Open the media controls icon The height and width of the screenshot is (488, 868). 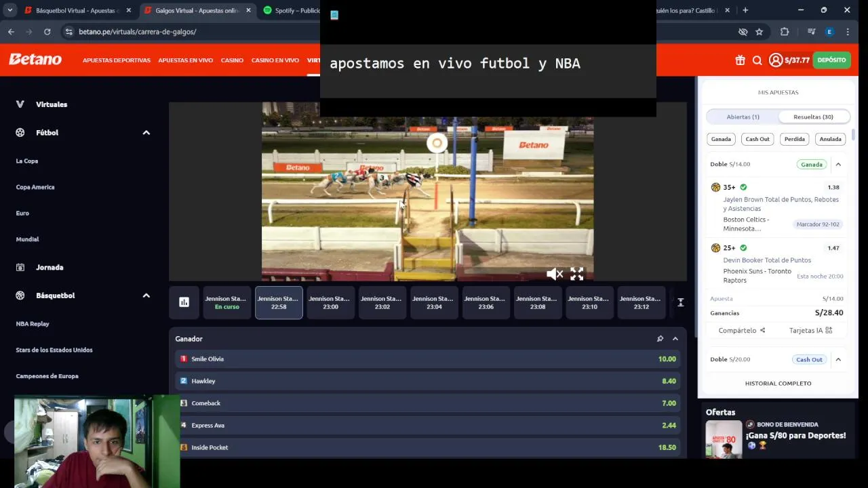pyautogui.click(x=811, y=32)
